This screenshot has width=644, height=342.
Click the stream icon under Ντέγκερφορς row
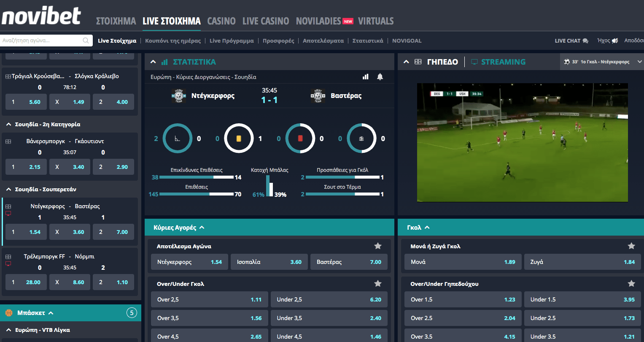tap(8, 214)
